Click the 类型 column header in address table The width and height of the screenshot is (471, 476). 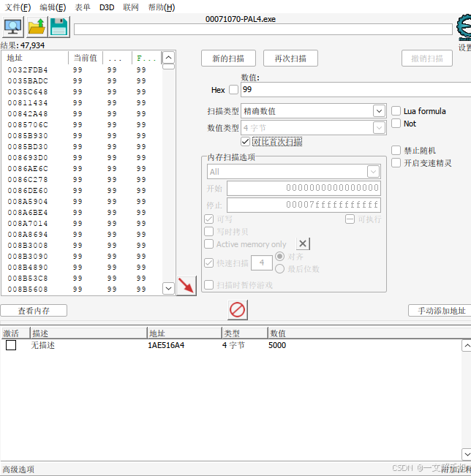(x=245, y=333)
